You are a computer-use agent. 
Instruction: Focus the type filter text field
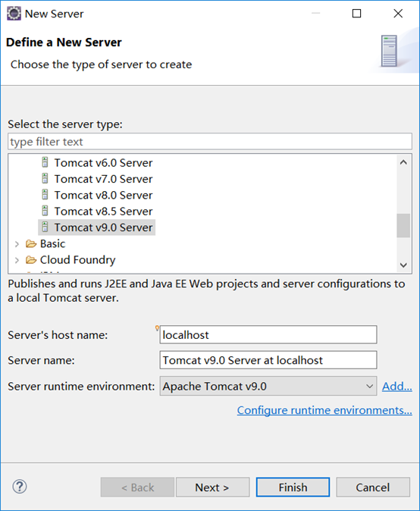click(210, 142)
